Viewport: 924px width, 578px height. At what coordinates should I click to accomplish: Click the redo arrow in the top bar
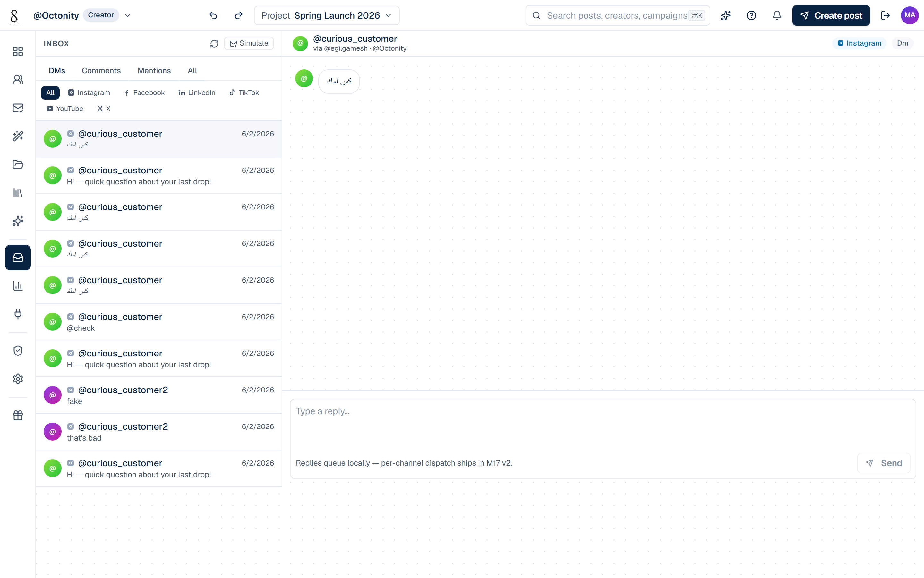[239, 15]
